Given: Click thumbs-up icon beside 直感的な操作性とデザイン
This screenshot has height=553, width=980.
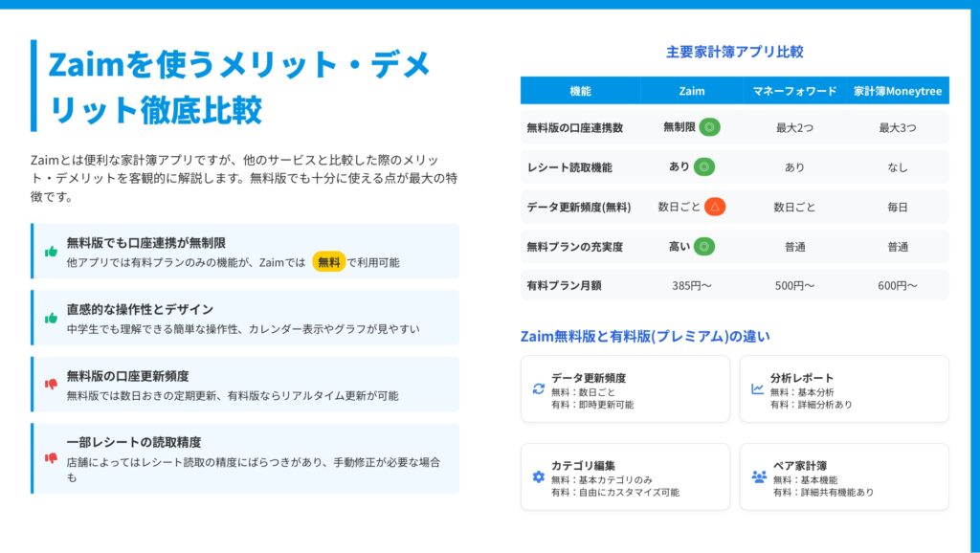Looking at the screenshot, I should click(52, 319).
